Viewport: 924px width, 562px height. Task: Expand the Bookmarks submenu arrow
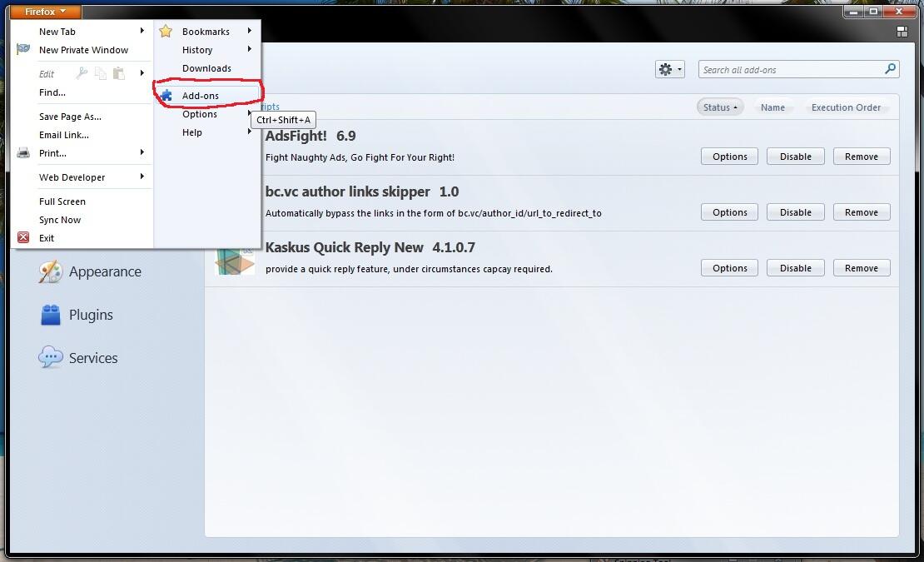[249, 31]
